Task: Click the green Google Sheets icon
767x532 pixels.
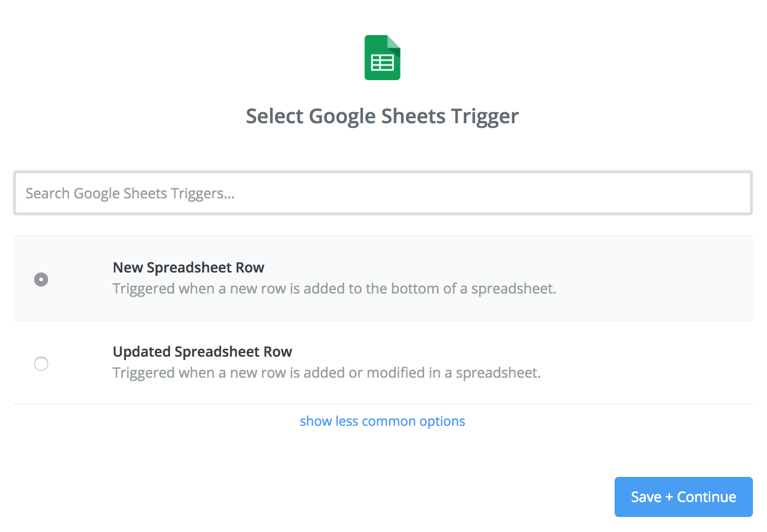Action: pos(382,58)
